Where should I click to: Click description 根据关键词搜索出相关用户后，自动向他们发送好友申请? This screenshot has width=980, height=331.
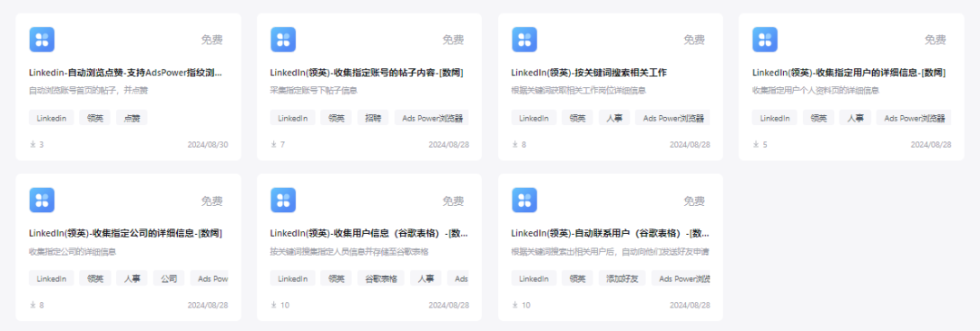[x=610, y=251]
